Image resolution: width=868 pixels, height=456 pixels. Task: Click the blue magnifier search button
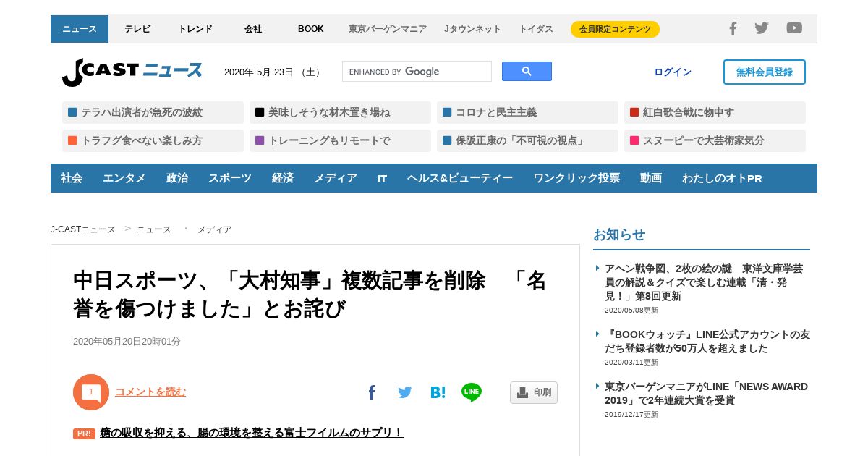(x=527, y=71)
